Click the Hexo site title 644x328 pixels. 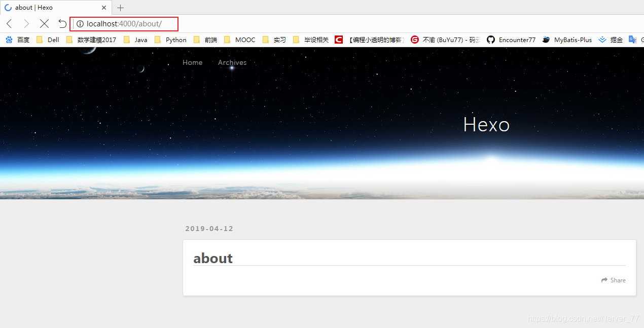point(486,125)
